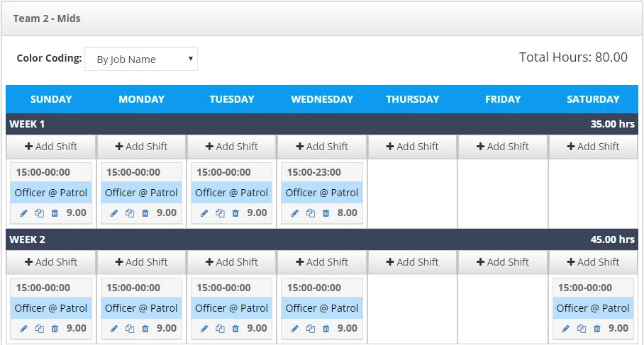Delete the Week 1 Tuesday shift
The height and width of the screenshot is (345, 644).
coord(235,213)
